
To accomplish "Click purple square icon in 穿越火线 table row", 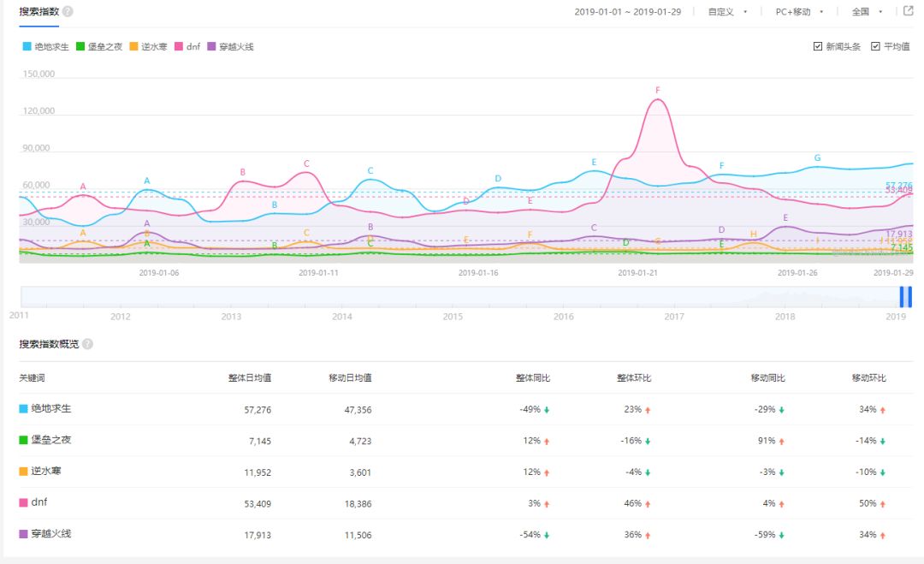I will click(x=24, y=533).
